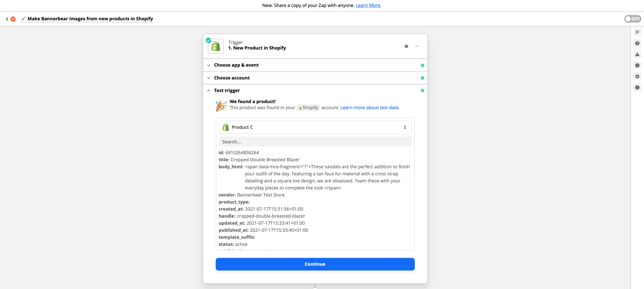The height and width of the screenshot is (289, 644).
Task: Click the Continue button
Action: (x=315, y=264)
